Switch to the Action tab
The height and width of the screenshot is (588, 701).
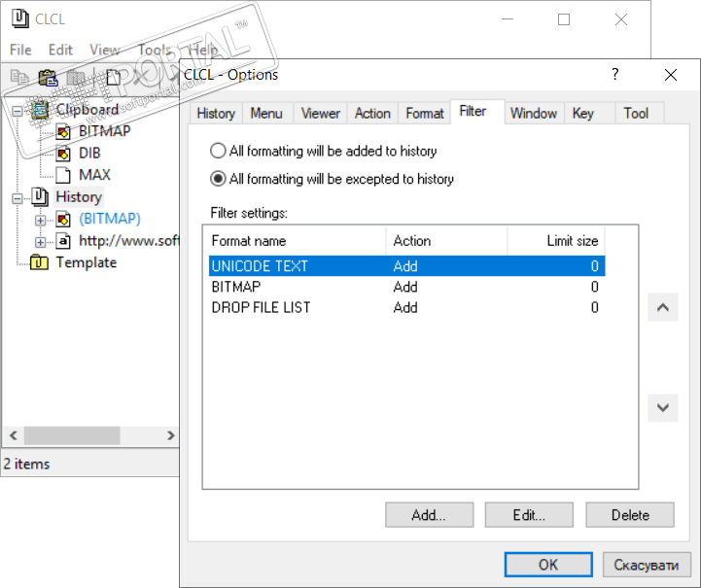click(x=372, y=114)
